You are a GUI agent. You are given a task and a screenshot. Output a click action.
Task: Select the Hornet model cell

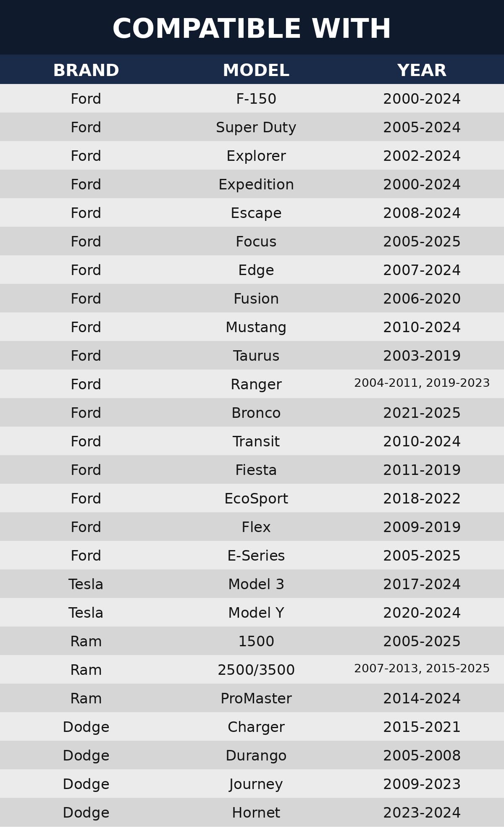pos(256,813)
